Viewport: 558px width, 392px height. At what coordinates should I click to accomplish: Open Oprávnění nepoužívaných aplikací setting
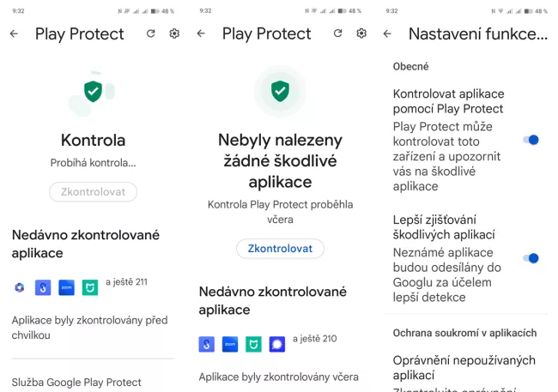(x=464, y=367)
